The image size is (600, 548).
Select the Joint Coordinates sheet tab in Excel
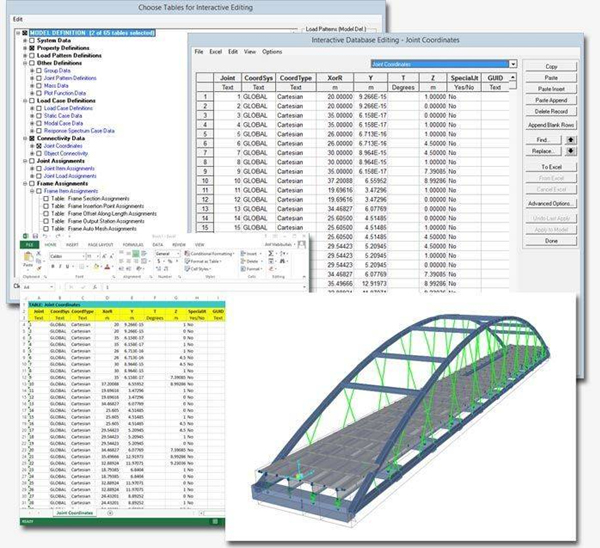[x=75, y=513]
